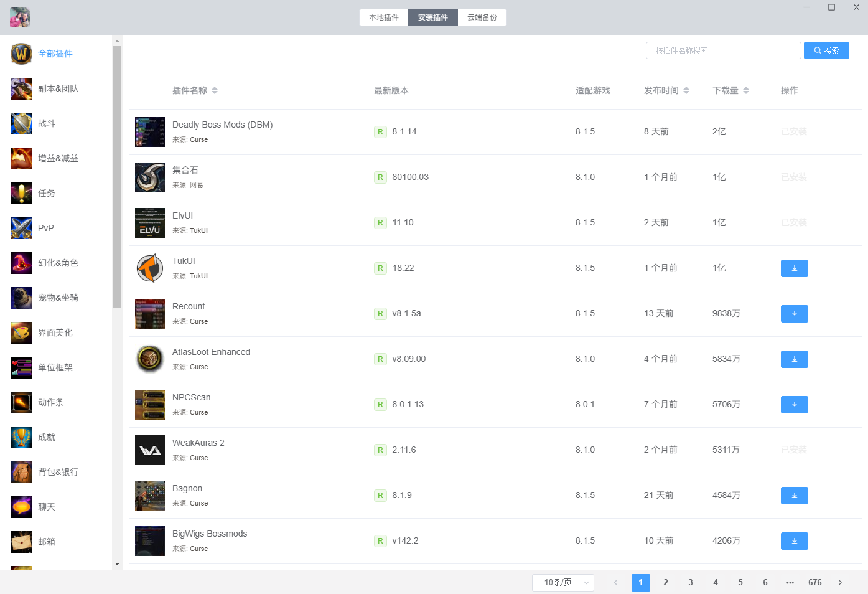This screenshot has height=594, width=868.
Task: Click DBM download count 2亿
Action: coord(719,132)
